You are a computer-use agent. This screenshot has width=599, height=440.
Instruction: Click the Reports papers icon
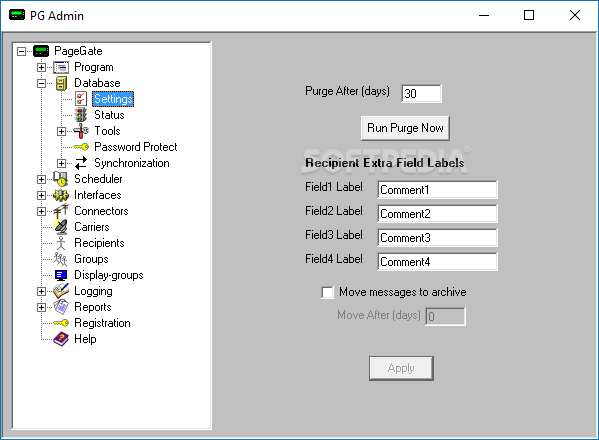tap(61, 307)
